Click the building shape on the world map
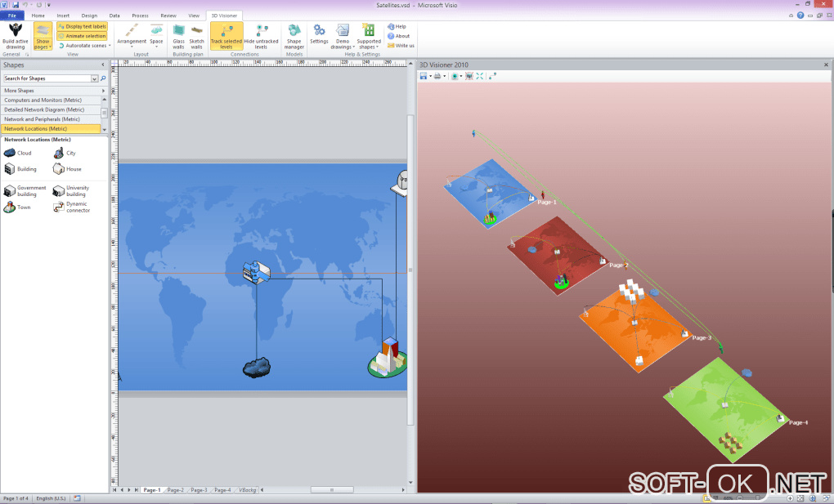834x504 pixels. (x=257, y=272)
